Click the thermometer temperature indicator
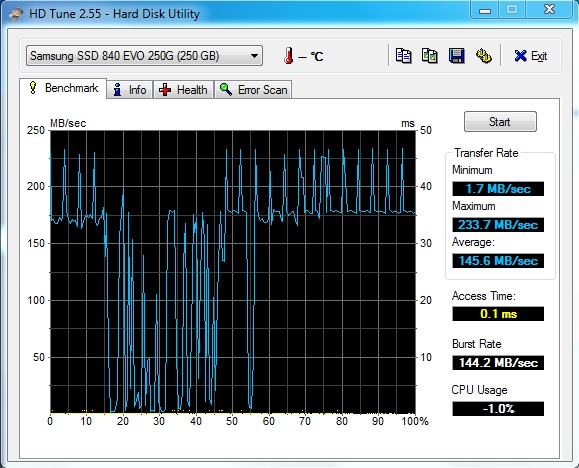 289,56
